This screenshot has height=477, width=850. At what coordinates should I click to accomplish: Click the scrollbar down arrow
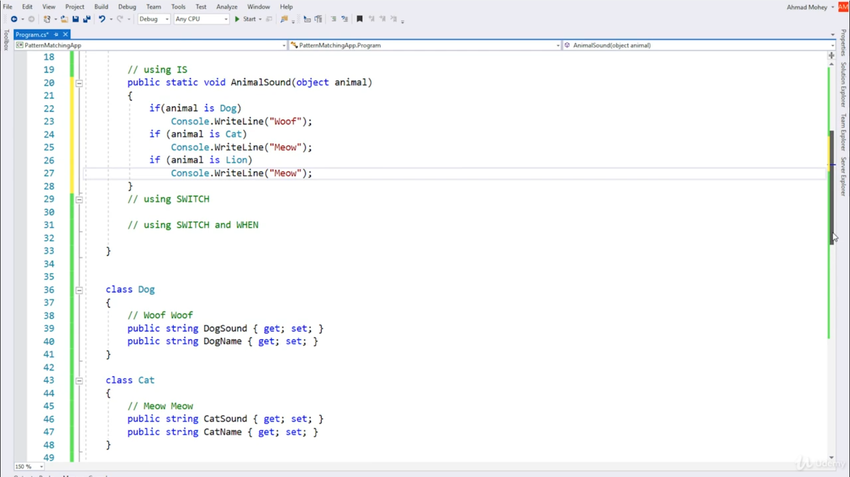coord(832,457)
